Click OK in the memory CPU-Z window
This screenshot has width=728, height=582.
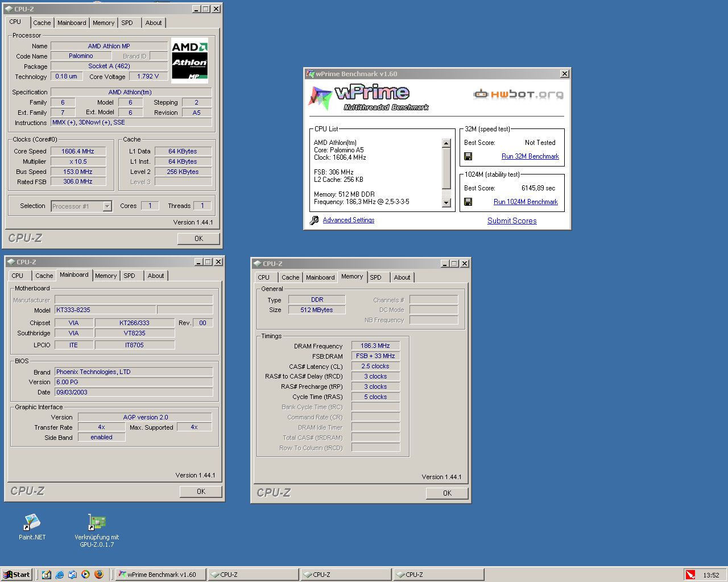(447, 493)
